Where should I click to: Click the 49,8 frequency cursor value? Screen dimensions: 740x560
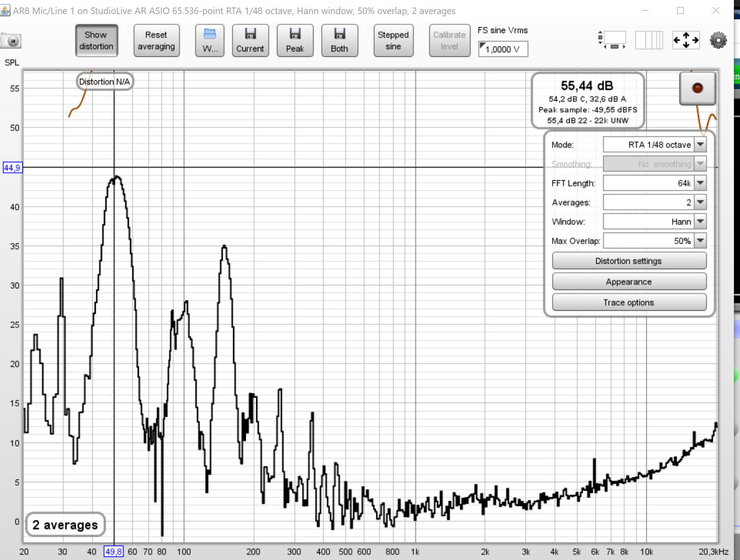113,552
